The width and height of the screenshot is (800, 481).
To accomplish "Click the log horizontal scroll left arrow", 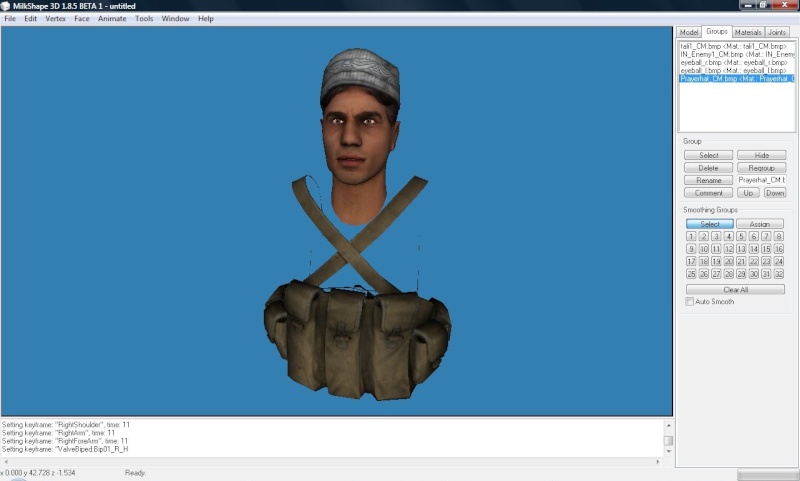I will coord(6,462).
